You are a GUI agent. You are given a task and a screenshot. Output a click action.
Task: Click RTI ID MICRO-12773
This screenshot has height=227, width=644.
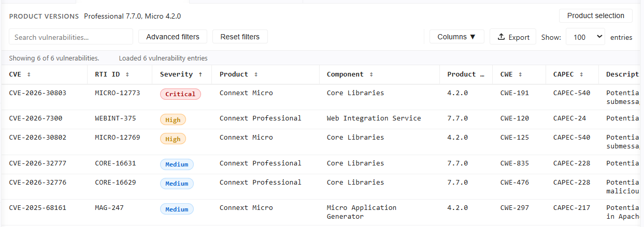(118, 93)
